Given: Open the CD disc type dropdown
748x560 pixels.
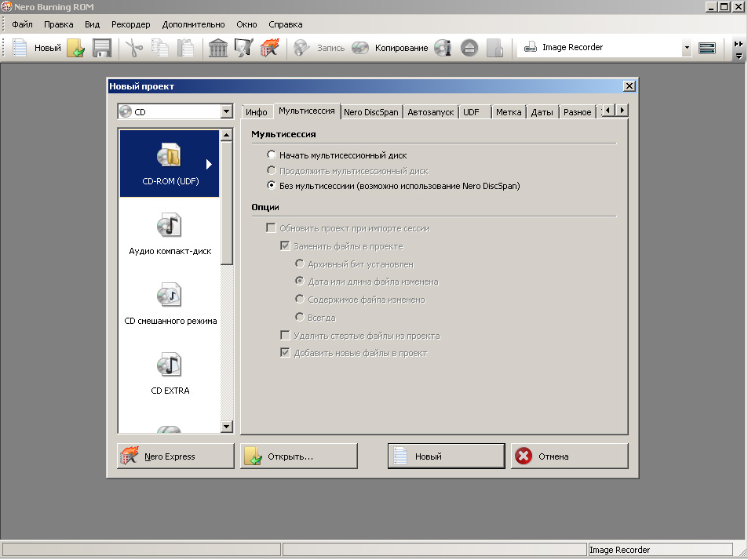Looking at the screenshot, I should [x=227, y=111].
